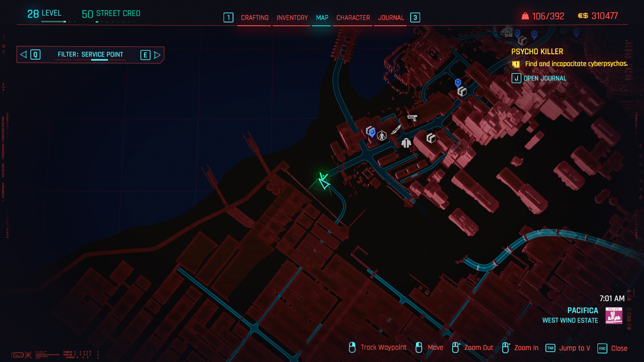Open the Crafting tab
The image size is (644, 362).
point(255,18)
